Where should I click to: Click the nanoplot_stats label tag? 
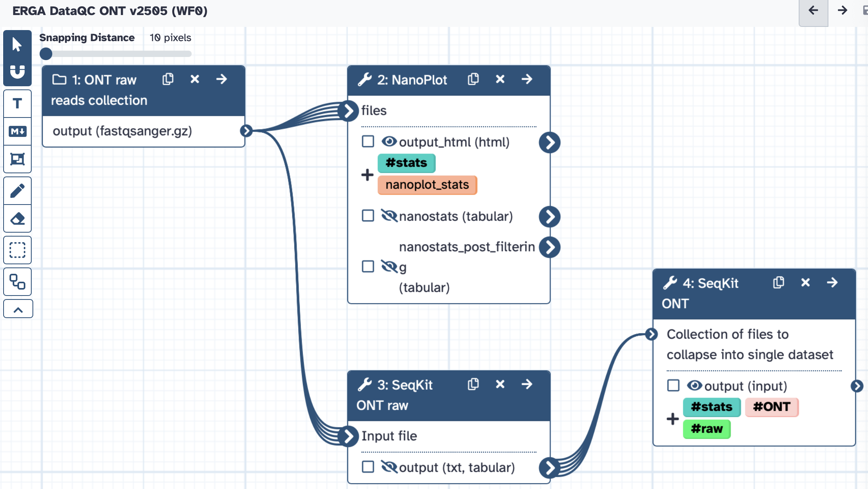click(427, 185)
